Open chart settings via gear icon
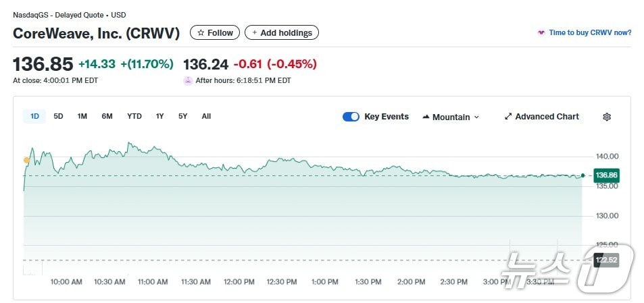This screenshot has width=644, height=303. 607,117
